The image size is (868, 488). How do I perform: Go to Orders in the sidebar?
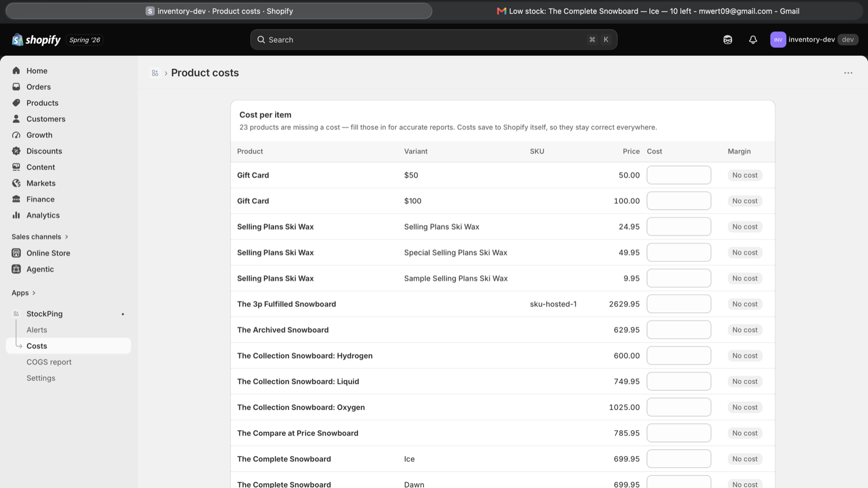pyautogui.click(x=39, y=87)
